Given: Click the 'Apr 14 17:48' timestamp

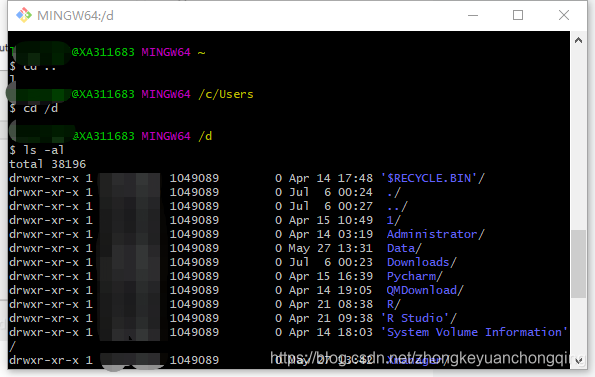Looking at the screenshot, I should tap(331, 178).
